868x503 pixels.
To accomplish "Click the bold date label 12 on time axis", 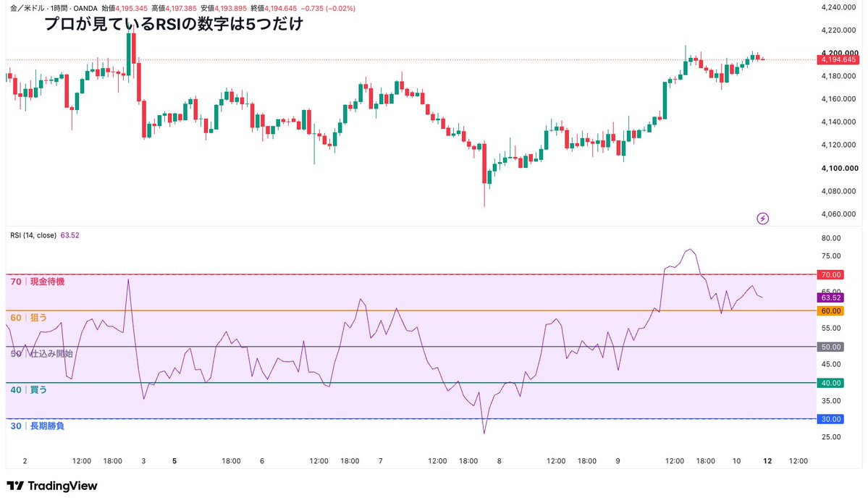I will (x=767, y=461).
